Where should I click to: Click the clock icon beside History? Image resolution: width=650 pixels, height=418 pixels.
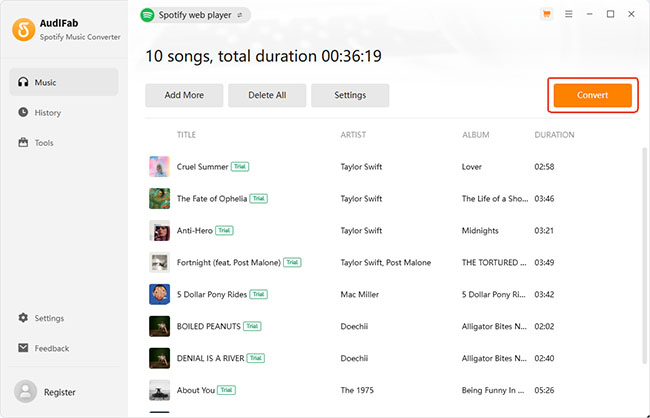point(23,112)
